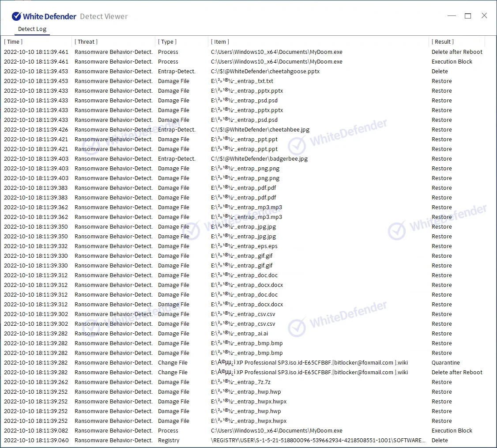Open the Detect Log tab
This screenshot has height=448, width=497.
click(32, 29)
